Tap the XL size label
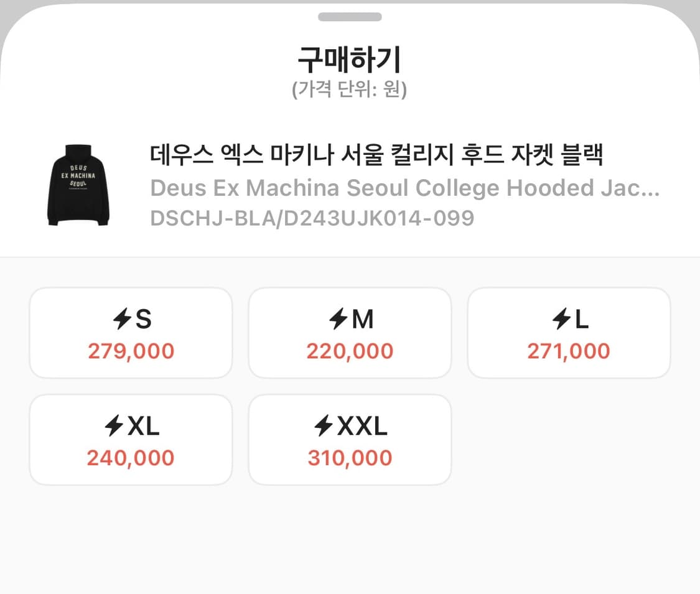 pos(144,427)
